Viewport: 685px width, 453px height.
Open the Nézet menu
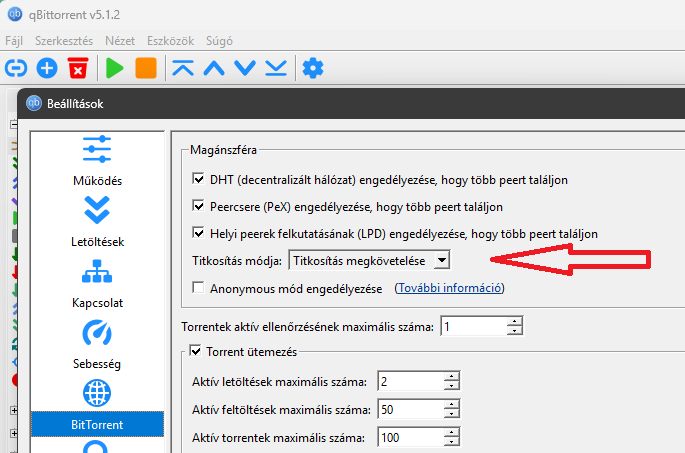click(120, 41)
